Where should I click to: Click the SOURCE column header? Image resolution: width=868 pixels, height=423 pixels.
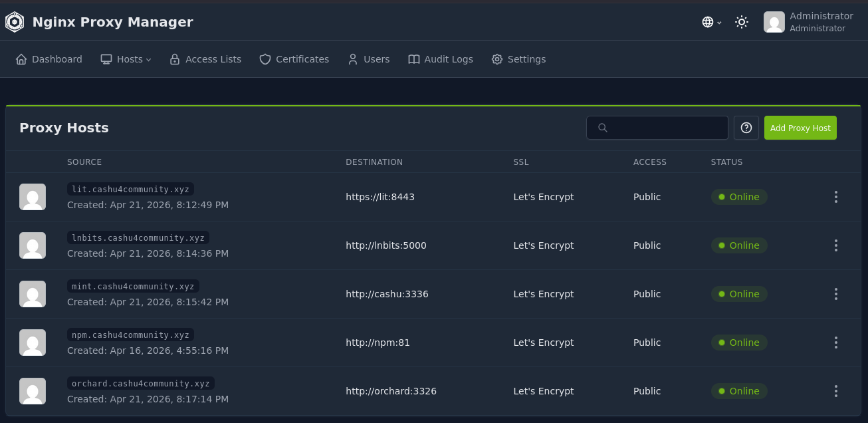coord(84,162)
